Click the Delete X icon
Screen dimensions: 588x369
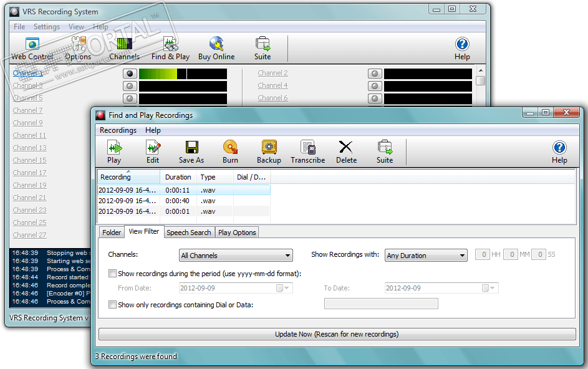pos(345,147)
